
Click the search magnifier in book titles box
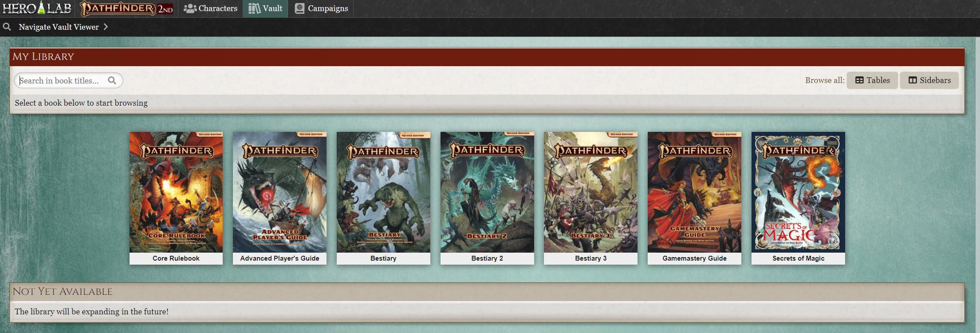[112, 80]
